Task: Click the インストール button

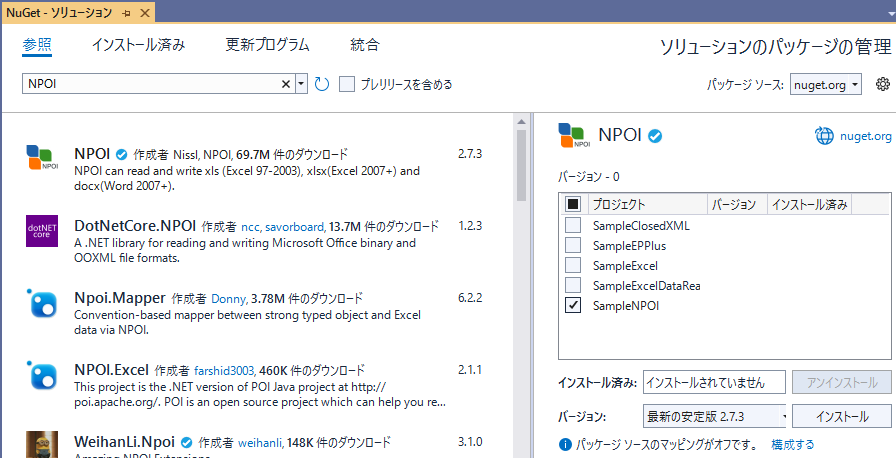Action: pyautogui.click(x=842, y=416)
